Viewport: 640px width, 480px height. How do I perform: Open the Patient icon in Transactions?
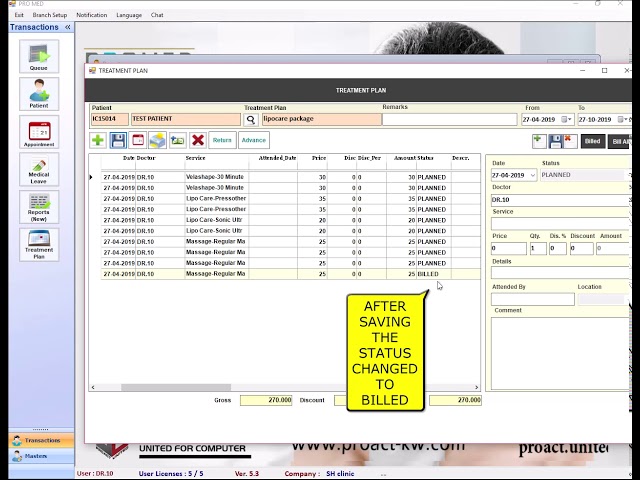point(39,94)
